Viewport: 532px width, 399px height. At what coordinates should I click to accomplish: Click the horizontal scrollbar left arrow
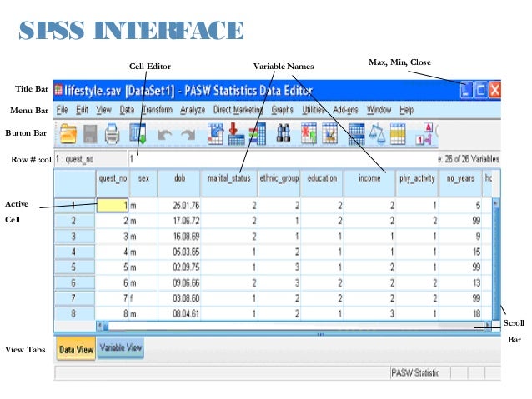[x=100, y=326]
